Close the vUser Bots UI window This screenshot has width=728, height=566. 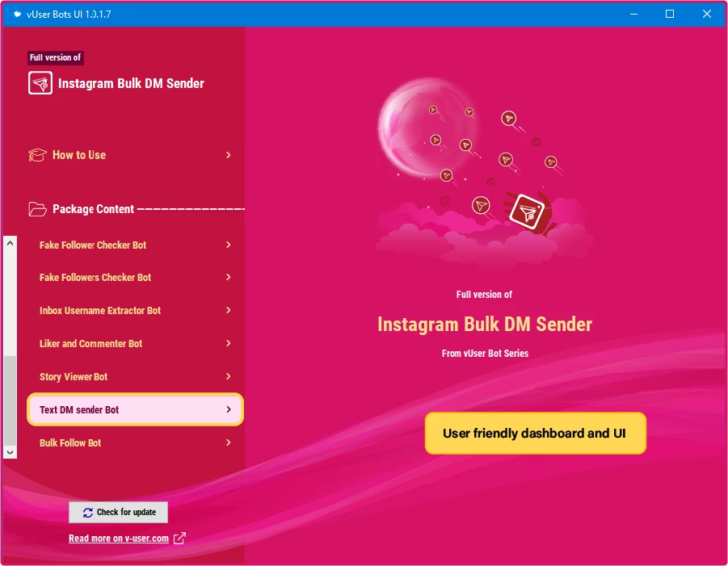[707, 14]
